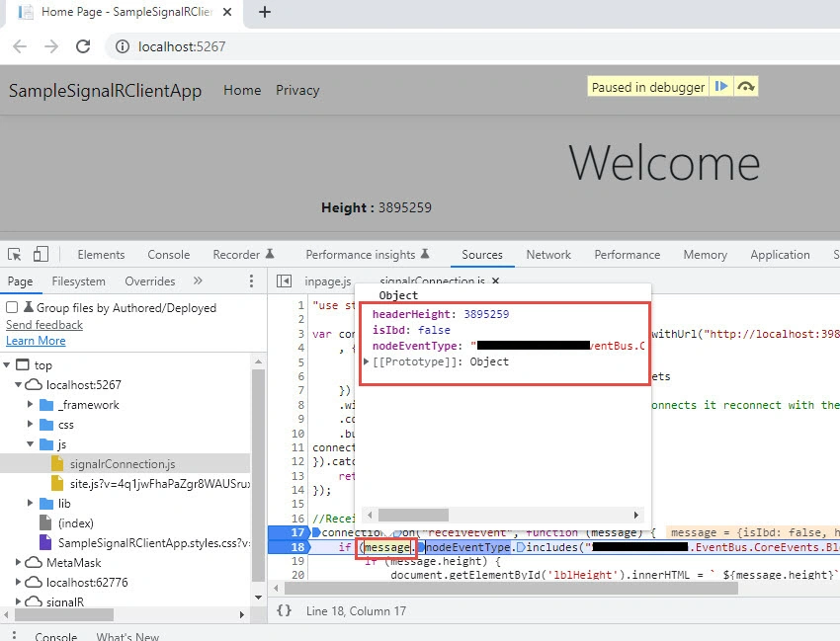Expand the localhost:62776 tree node

[18, 582]
